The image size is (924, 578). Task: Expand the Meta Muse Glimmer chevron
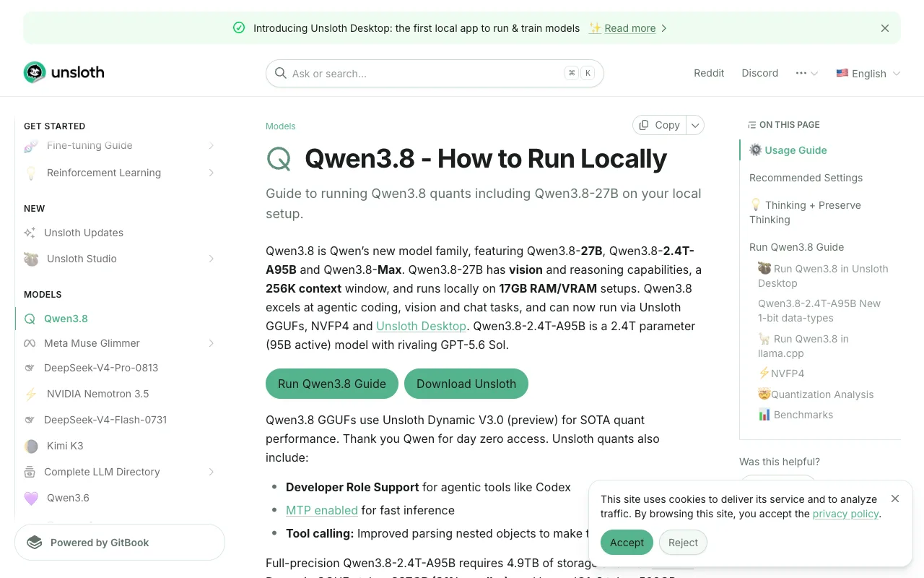pyautogui.click(x=211, y=343)
